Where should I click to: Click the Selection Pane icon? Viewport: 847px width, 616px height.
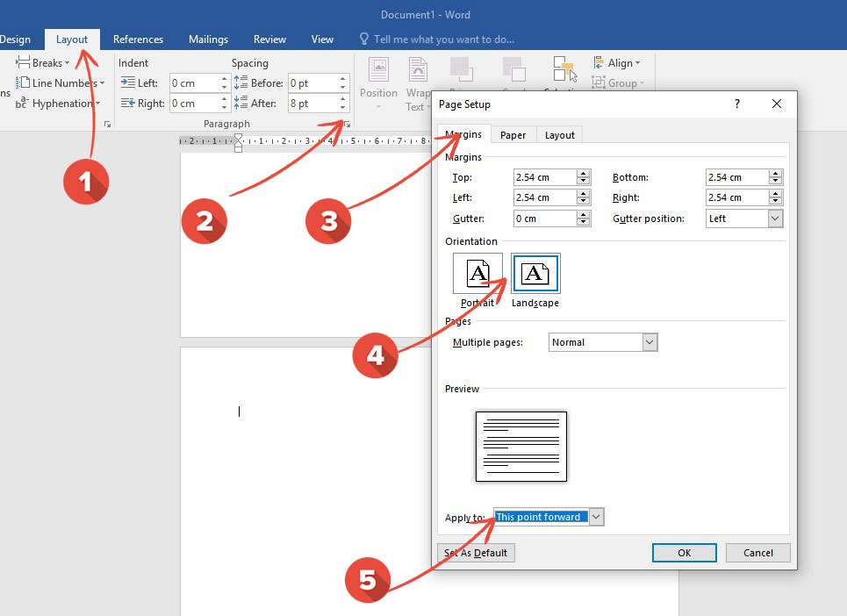565,70
